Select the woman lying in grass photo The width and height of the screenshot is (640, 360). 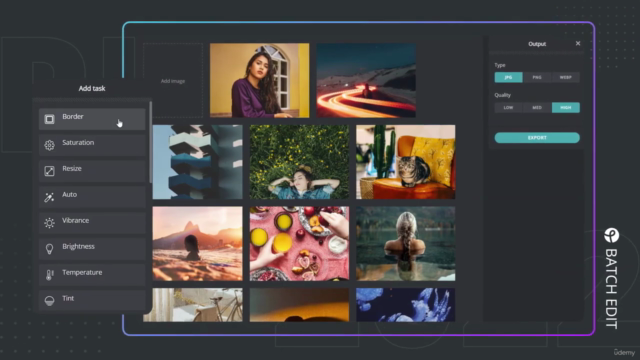coord(300,162)
